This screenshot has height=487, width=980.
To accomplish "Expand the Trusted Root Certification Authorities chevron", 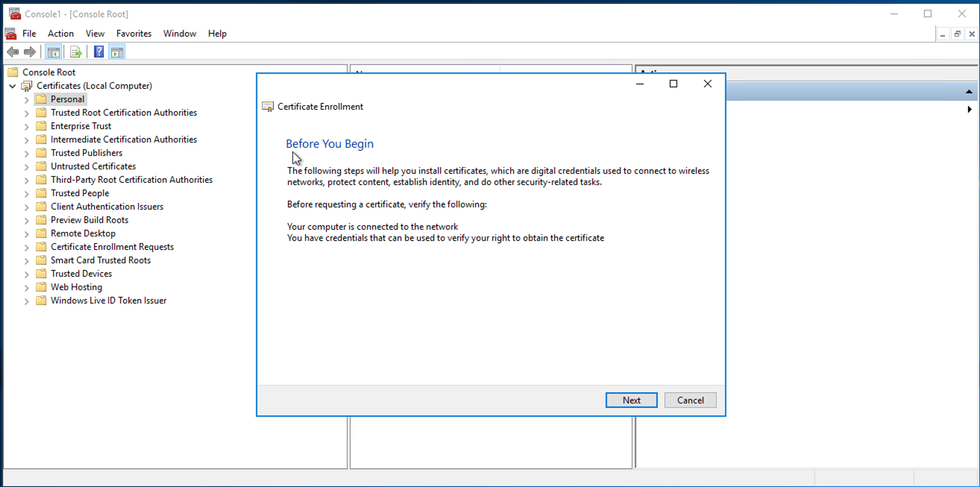I will (x=26, y=113).
